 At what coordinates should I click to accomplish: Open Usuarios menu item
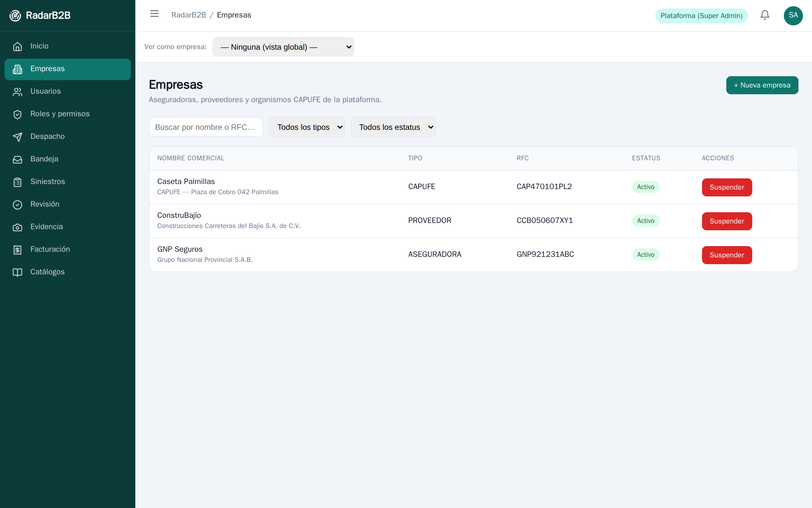67,91
